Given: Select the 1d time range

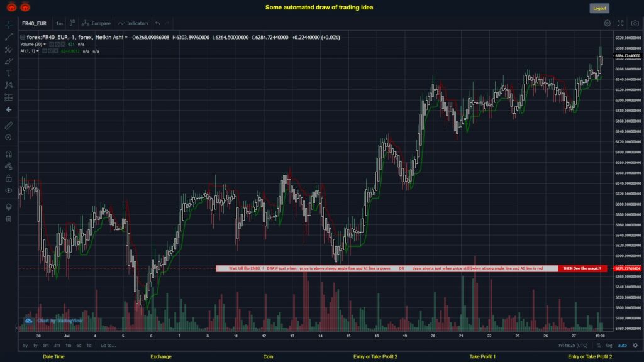Looking at the screenshot, I should 89,346.
